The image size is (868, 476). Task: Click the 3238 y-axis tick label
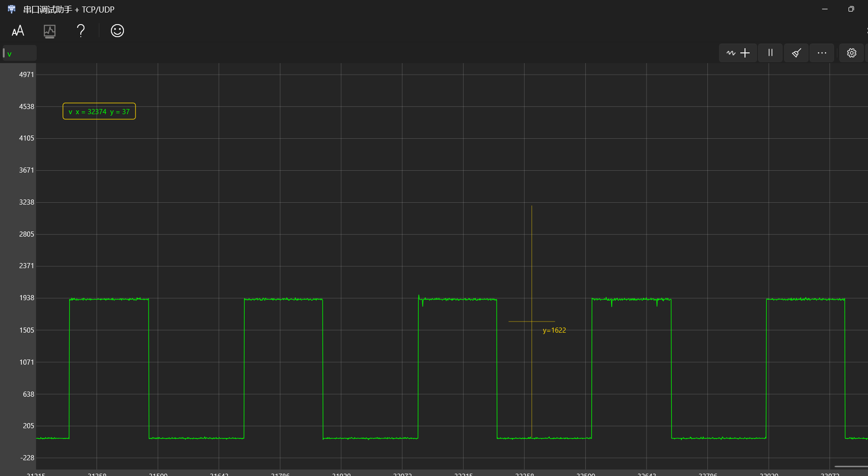click(26, 202)
